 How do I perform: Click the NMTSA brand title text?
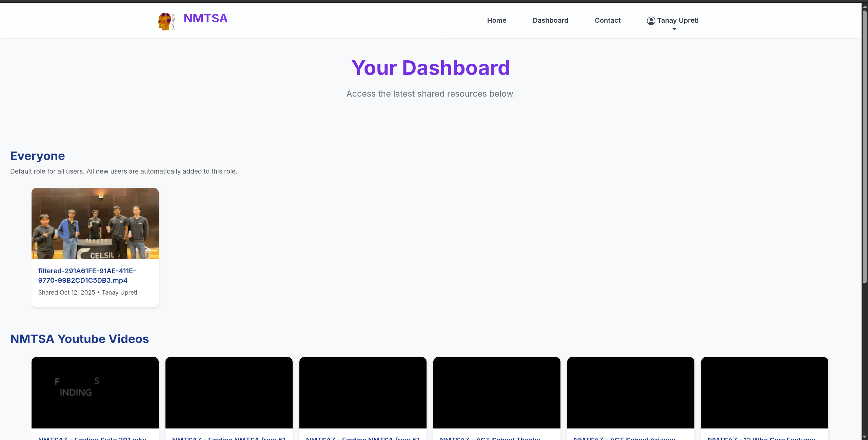pos(205,18)
